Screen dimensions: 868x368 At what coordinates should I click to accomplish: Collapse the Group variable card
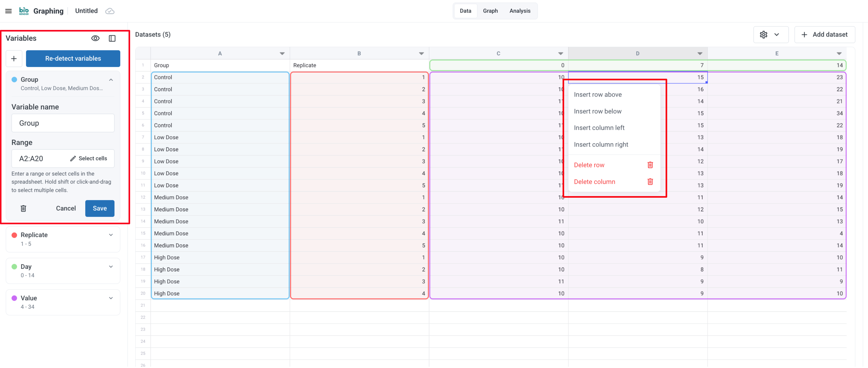[x=111, y=80]
